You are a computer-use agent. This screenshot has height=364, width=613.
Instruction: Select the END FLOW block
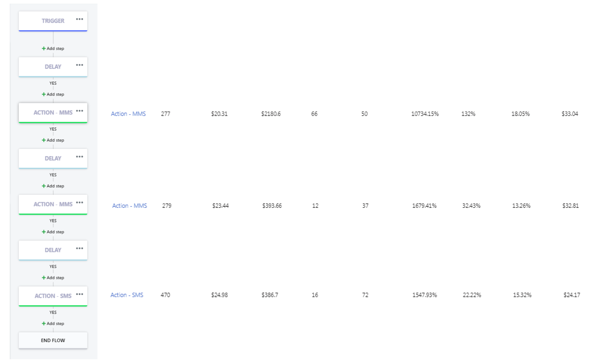coord(53,340)
